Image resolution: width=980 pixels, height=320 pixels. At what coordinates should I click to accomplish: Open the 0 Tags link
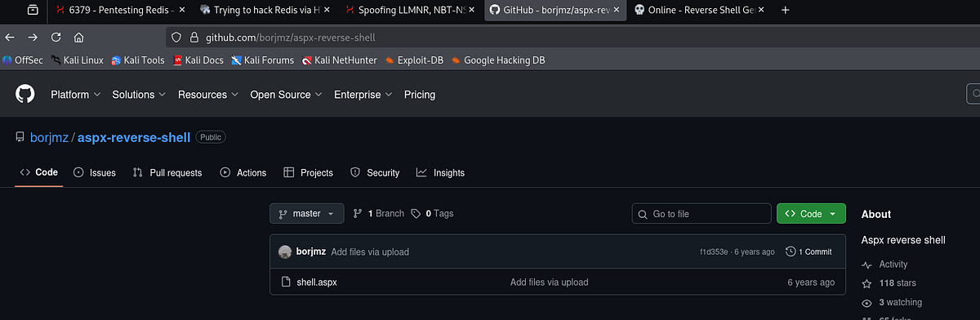point(433,213)
